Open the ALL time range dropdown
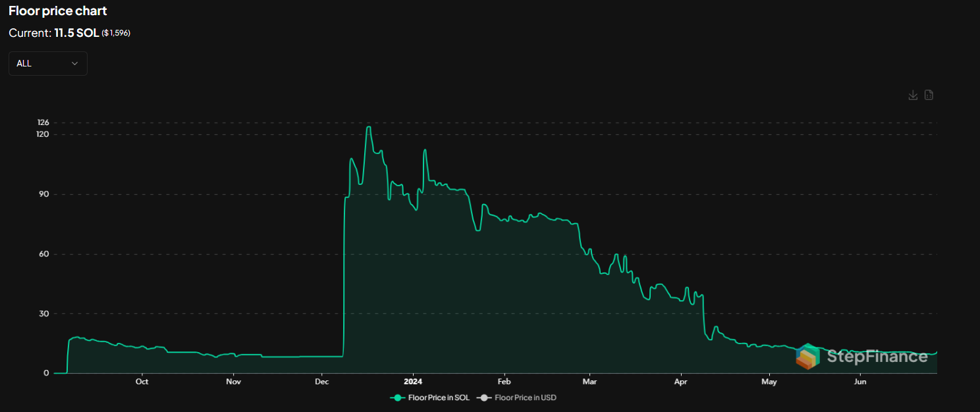The height and width of the screenshot is (412, 980). click(47, 63)
